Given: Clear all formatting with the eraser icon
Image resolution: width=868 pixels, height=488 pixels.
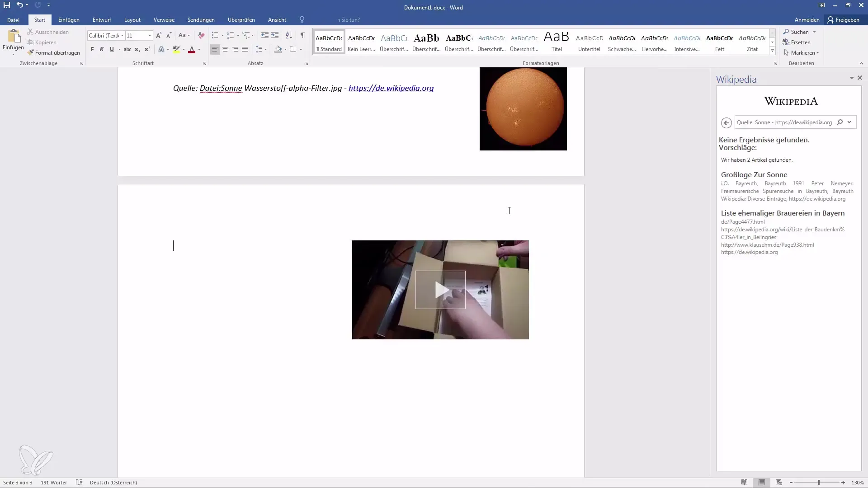Looking at the screenshot, I should (201, 35).
